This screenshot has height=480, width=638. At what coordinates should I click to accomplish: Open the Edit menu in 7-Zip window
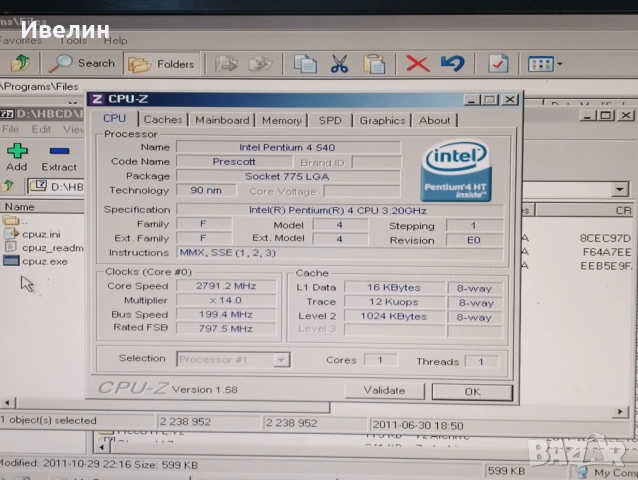(x=41, y=129)
